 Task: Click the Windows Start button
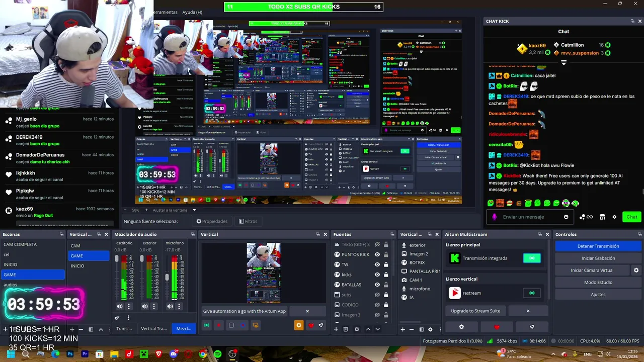11,354
